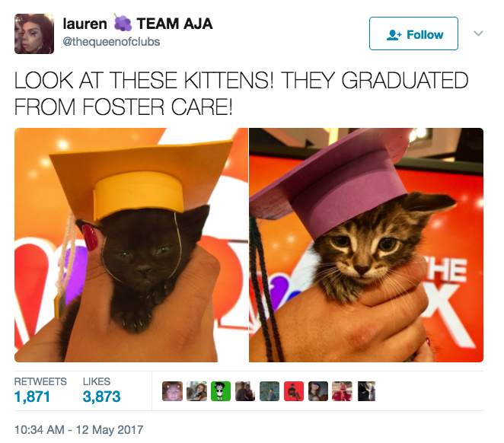Open the lauren TEAM AJA display name
The height and width of the screenshot is (443, 504).
point(138,24)
